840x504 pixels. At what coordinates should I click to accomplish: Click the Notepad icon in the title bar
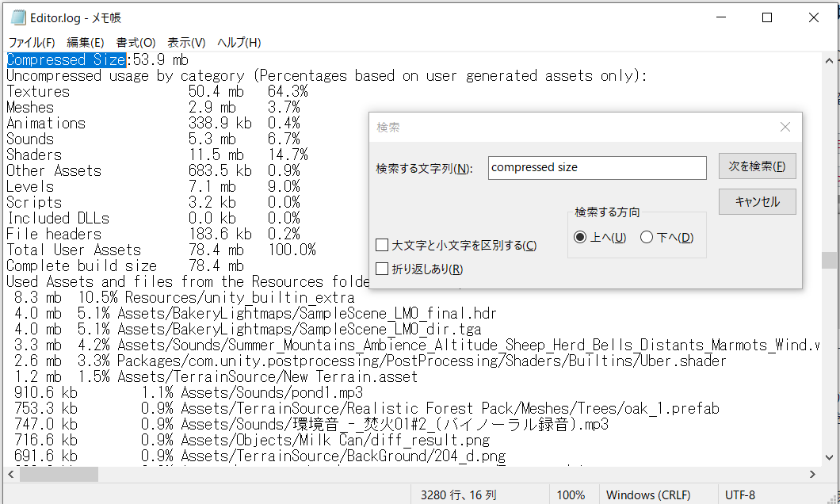pyautogui.click(x=18, y=17)
